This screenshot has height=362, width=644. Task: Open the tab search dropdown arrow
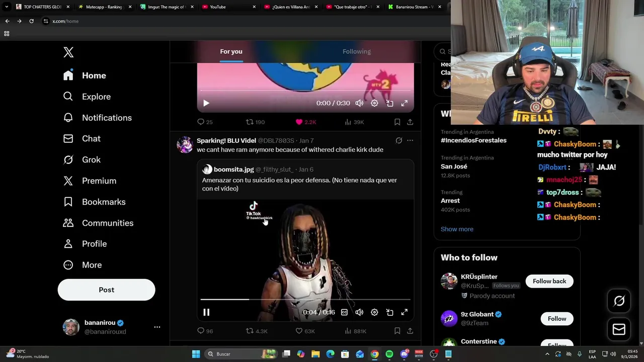[x=7, y=7]
